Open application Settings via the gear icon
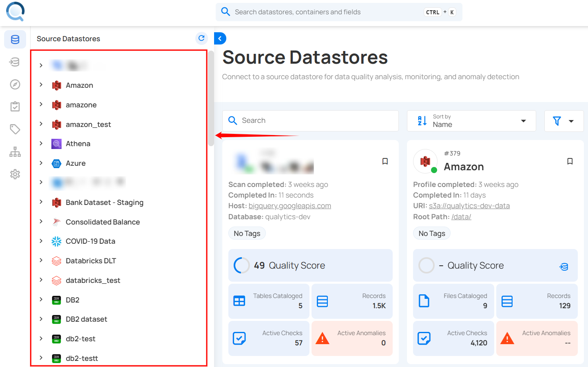Screen dimensions: 588x367 15,174
